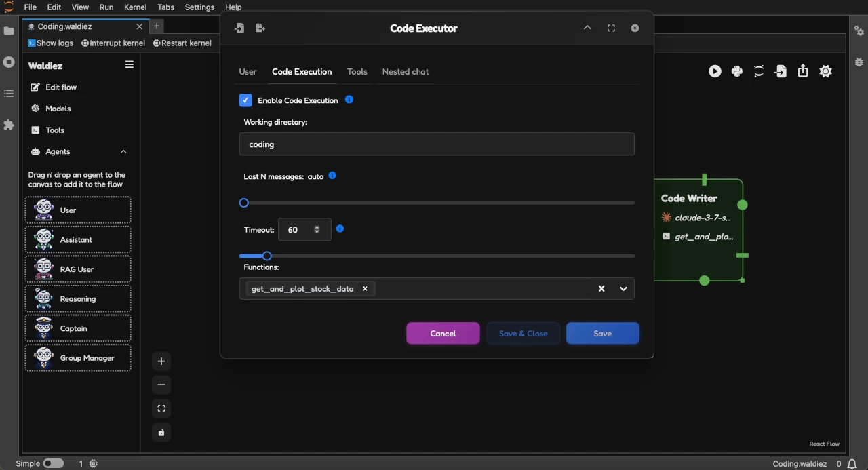Switch to the Nested chat tab
The image size is (868, 470).
pos(405,72)
